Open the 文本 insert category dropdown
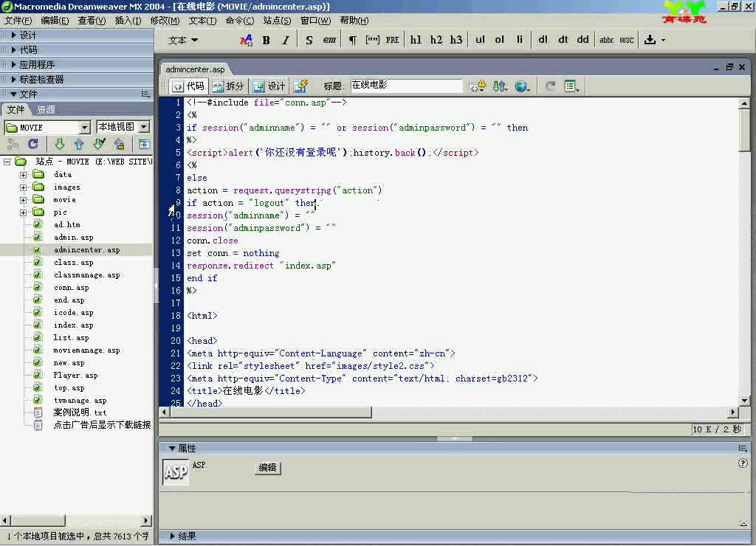756x546 pixels. 183,41
